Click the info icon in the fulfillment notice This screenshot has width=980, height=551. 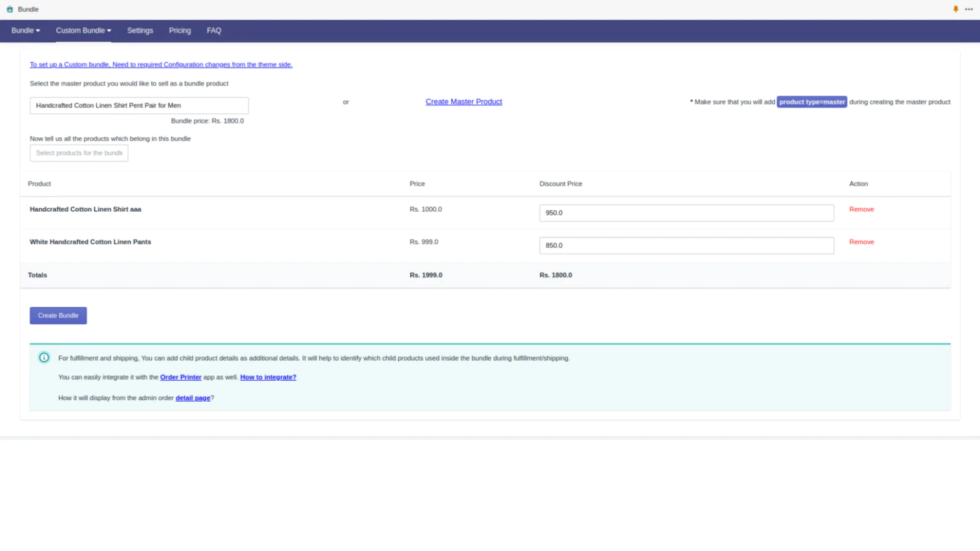coord(44,358)
